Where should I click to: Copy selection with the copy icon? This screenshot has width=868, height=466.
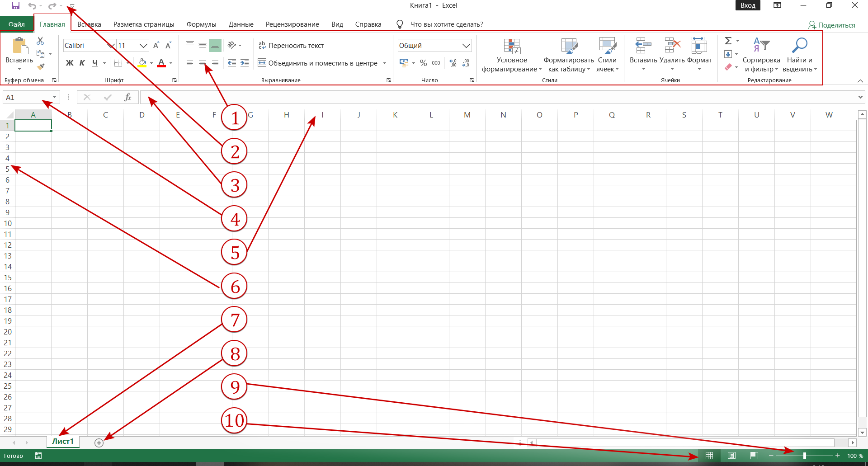(40, 54)
